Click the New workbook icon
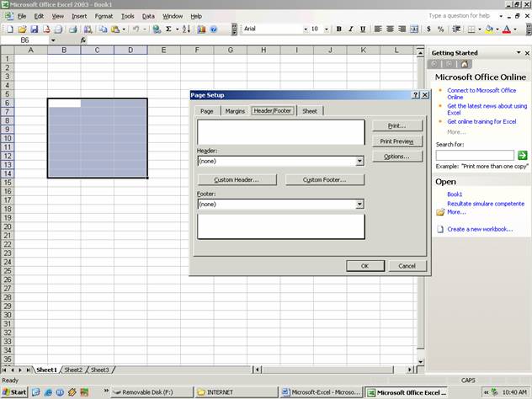Image resolution: width=532 pixels, height=399 pixels. click(10, 29)
